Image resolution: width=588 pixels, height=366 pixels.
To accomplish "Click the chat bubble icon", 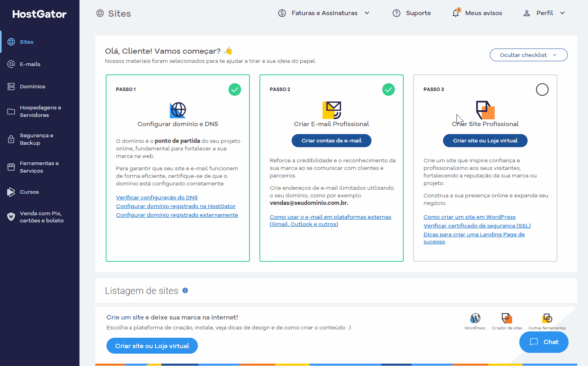I will 534,342.
